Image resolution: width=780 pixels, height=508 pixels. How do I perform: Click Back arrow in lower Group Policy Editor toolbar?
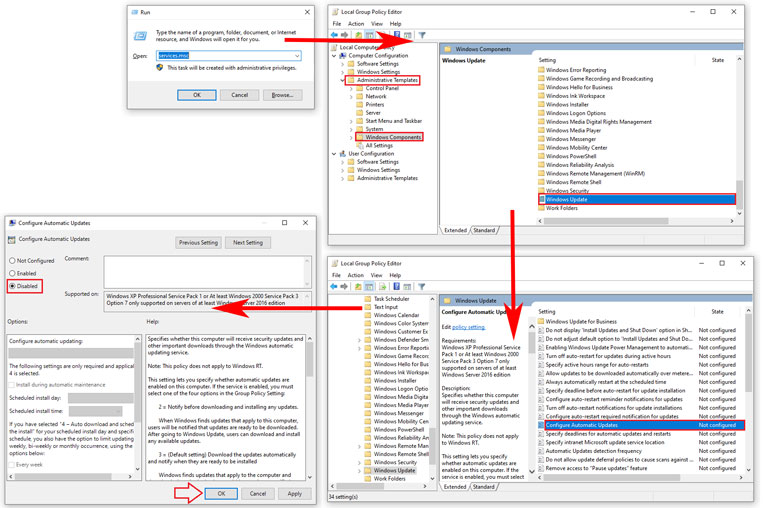click(x=334, y=287)
